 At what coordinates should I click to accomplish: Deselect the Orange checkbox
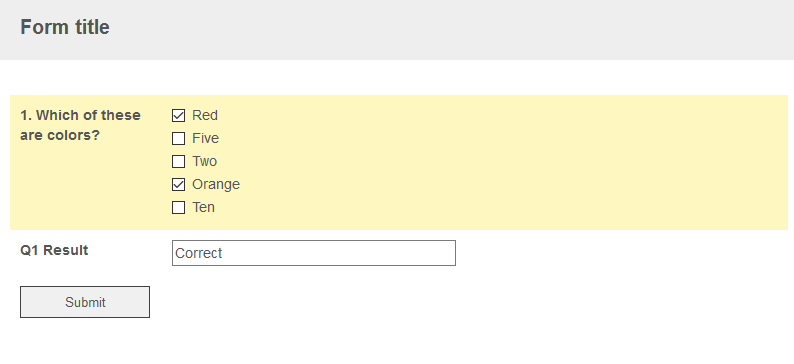(x=178, y=184)
